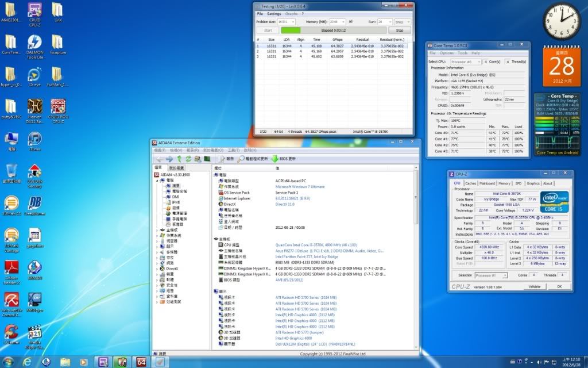Viewport: 588px width, 368px height.
Task: Click the BIOS 更新 green arrow button
Action: click(284, 159)
